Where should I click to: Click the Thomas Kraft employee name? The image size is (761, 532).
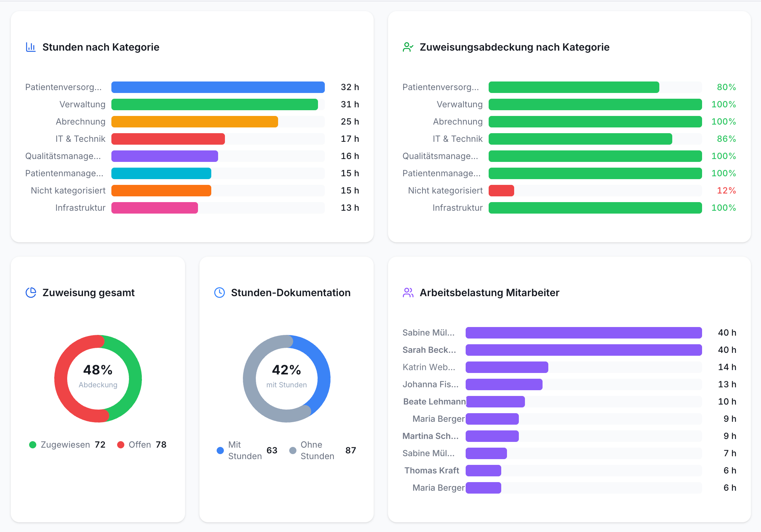point(432,471)
